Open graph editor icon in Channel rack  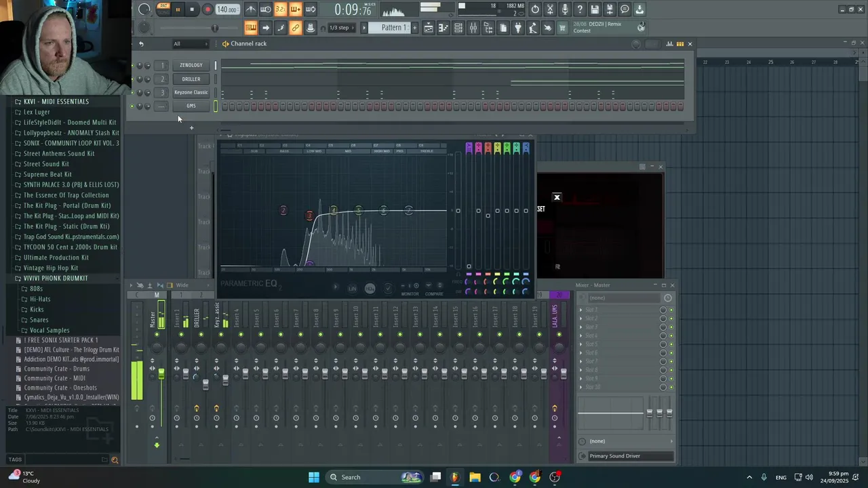tap(670, 44)
